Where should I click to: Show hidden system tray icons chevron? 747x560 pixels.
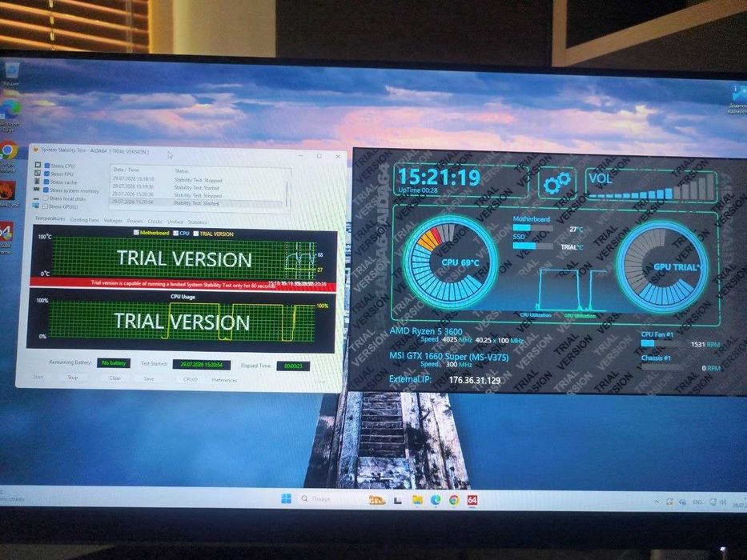tap(657, 502)
